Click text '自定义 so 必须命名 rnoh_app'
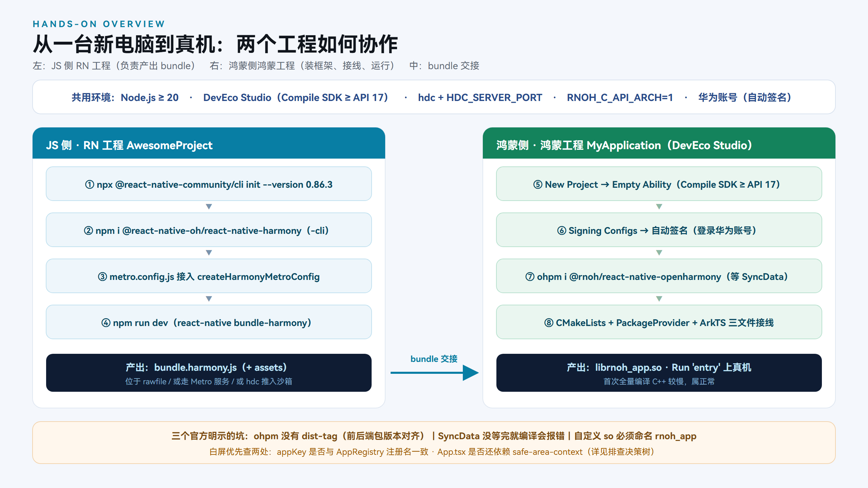 [x=635, y=436]
